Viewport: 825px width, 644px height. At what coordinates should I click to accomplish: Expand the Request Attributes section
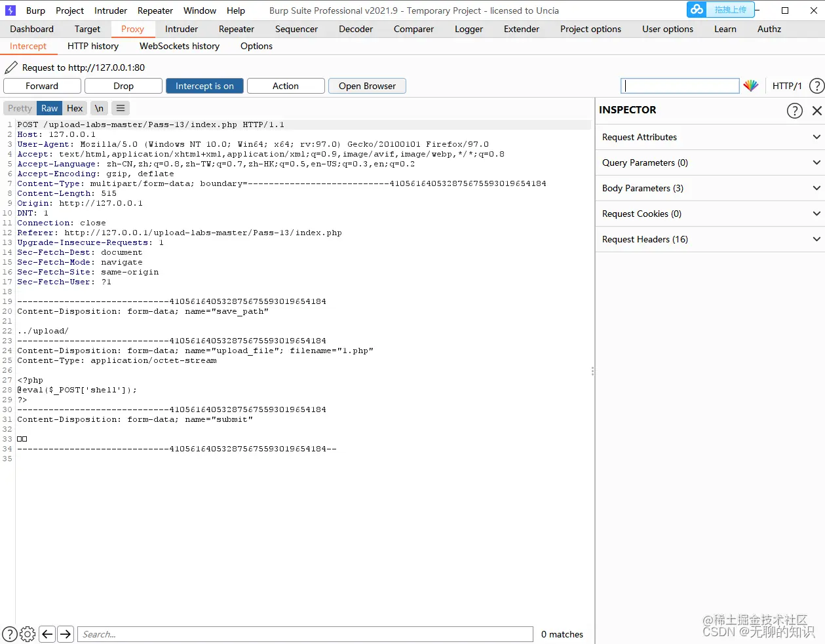[710, 137]
